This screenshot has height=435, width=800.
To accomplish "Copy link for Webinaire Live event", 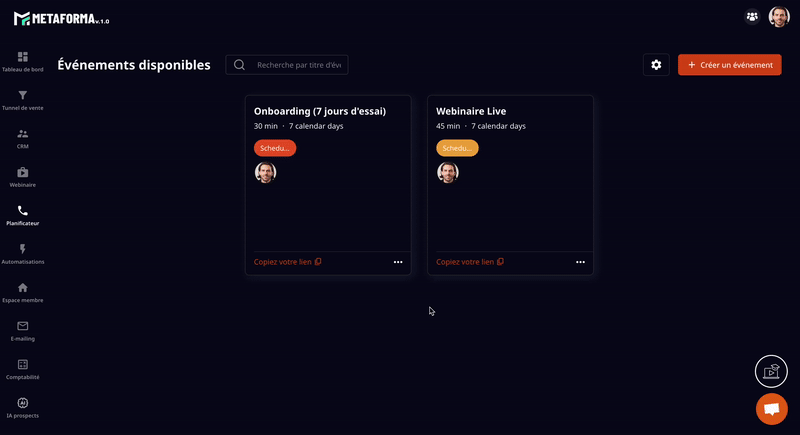I will [470, 262].
